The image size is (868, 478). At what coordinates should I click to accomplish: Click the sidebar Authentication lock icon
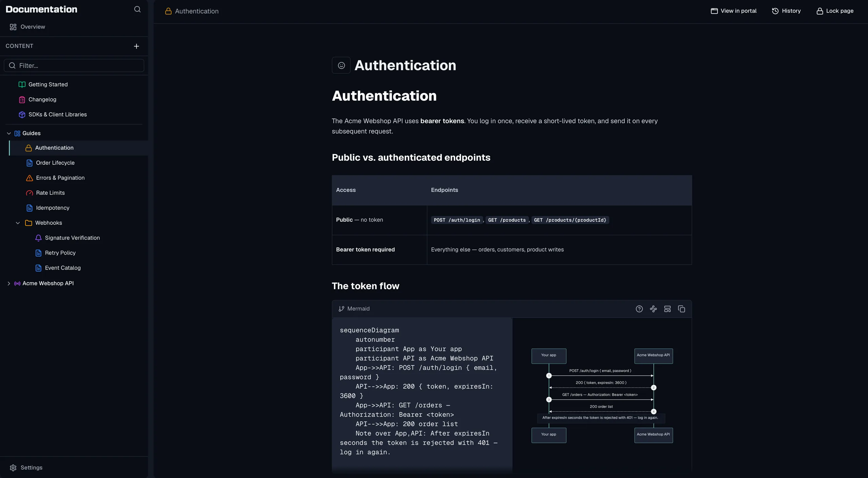(x=29, y=148)
